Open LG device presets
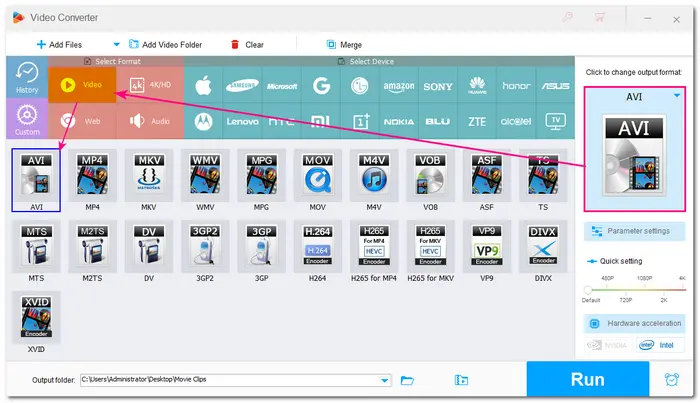The image size is (700, 403). 360,85
